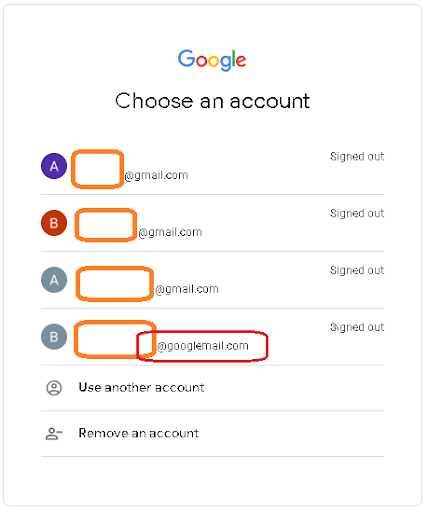Screen dimensions: 428x512
Task: Click the red-outlined @googlemail.com address text
Action: click(203, 346)
